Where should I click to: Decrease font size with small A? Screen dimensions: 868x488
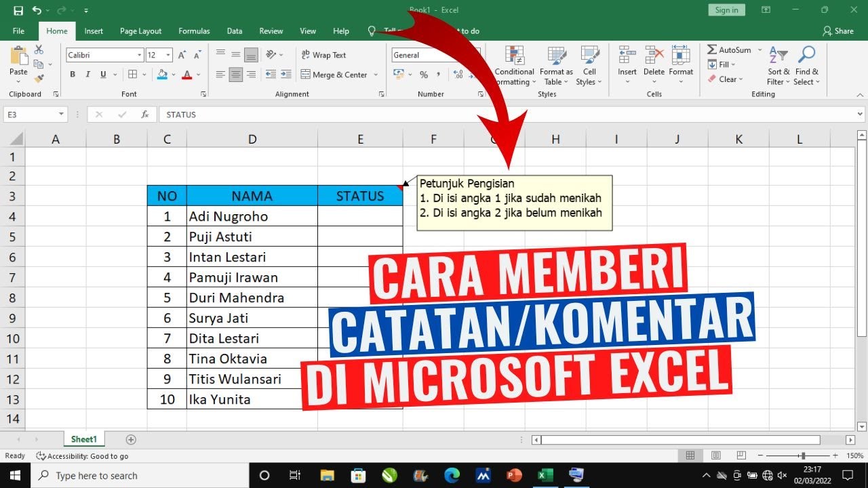pyautogui.click(x=197, y=55)
